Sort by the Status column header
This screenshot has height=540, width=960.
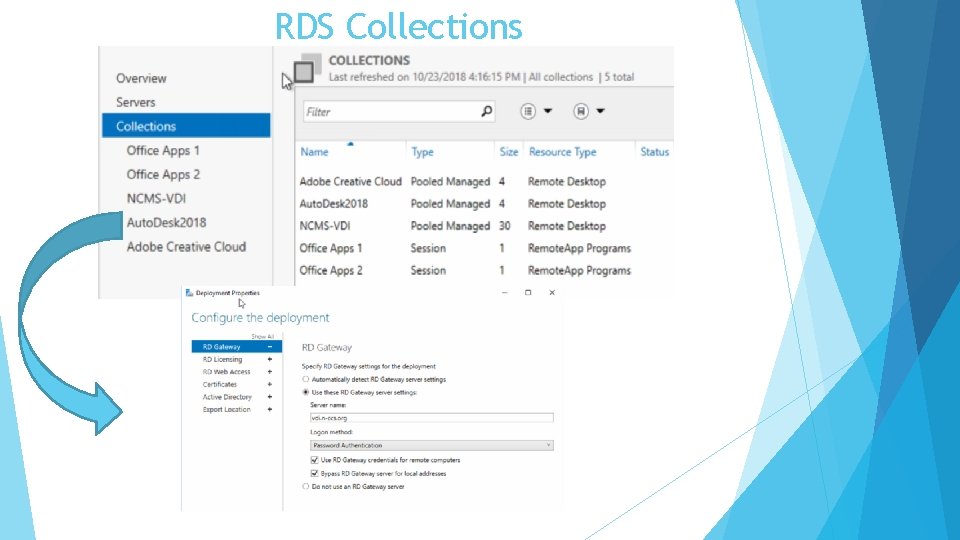[x=654, y=152]
